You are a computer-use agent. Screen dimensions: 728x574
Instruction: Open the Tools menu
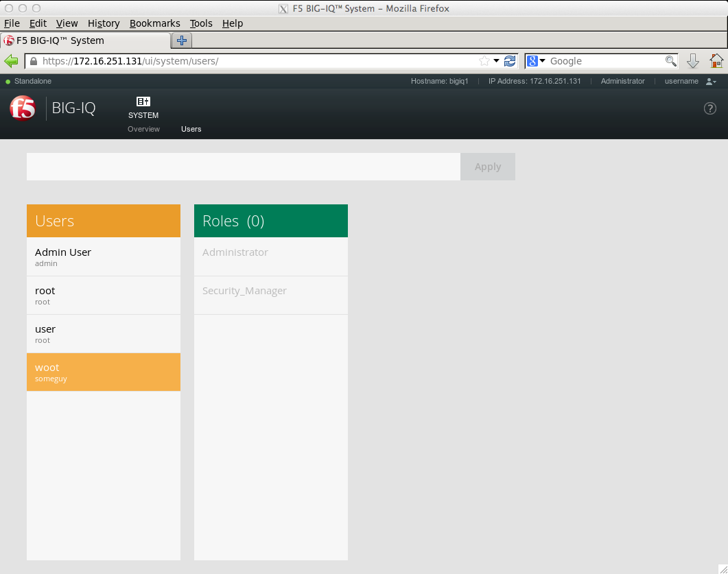pyautogui.click(x=201, y=23)
